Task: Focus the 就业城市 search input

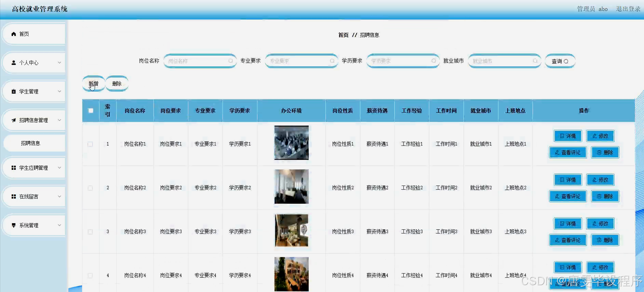Action: [x=505, y=61]
